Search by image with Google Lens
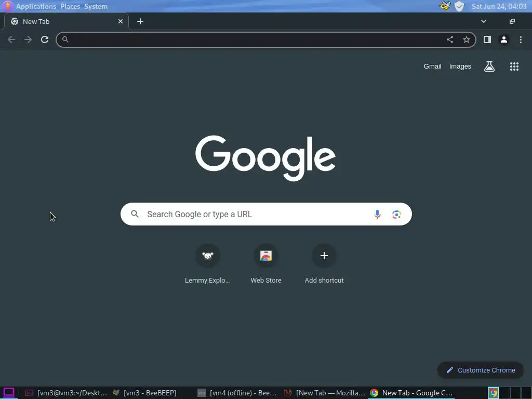 (396, 214)
